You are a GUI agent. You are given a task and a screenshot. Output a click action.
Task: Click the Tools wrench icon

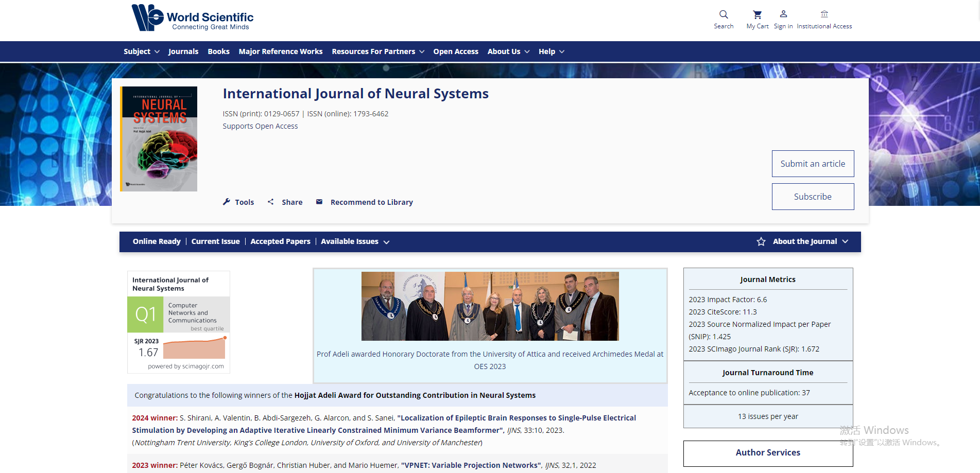(x=227, y=202)
